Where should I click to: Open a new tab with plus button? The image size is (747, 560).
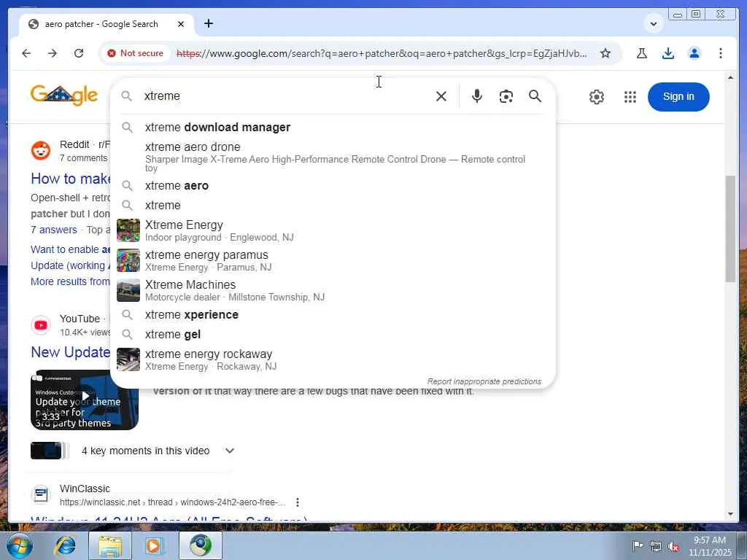point(209,23)
